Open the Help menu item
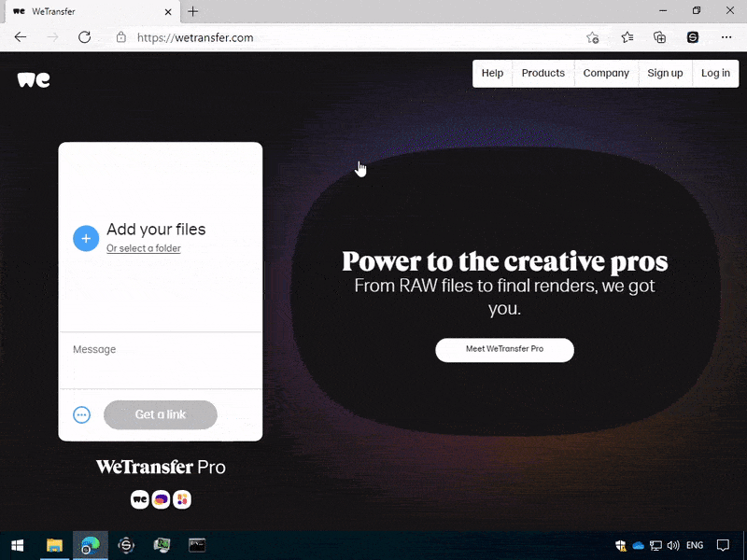 pos(492,74)
